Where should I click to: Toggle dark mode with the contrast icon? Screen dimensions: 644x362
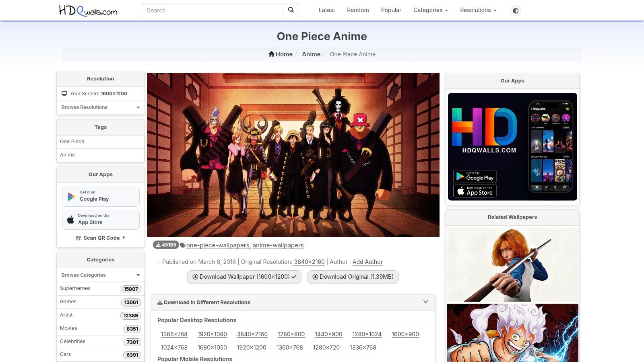point(516,10)
